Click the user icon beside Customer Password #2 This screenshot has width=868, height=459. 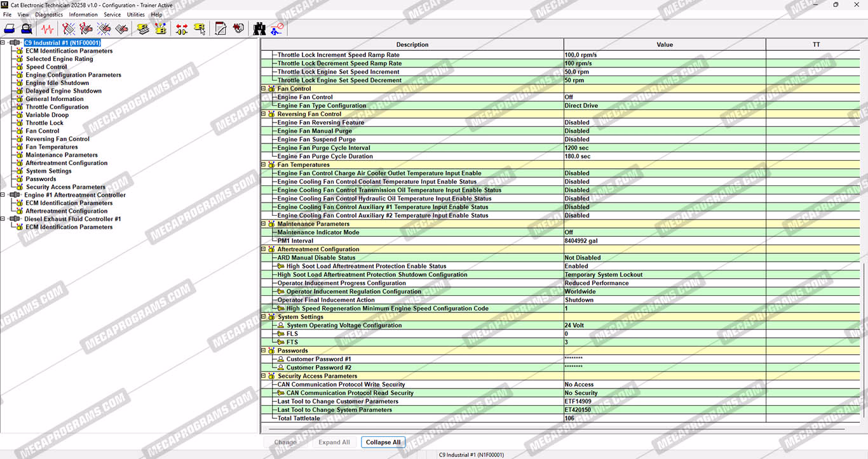click(281, 368)
